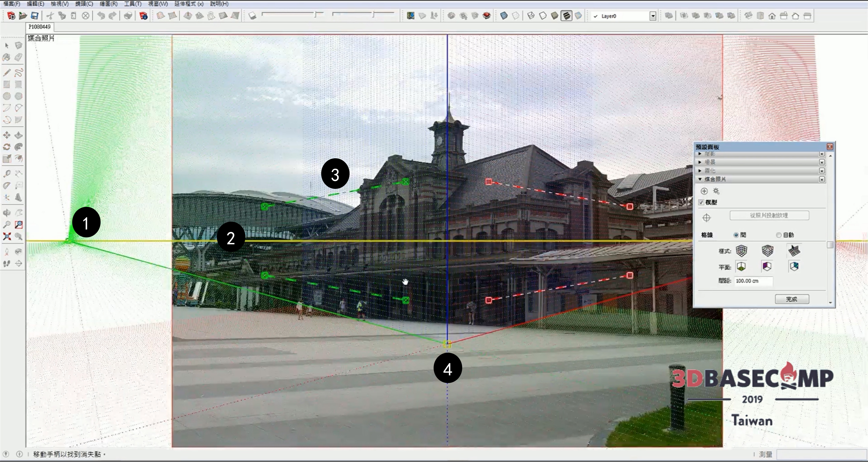Open the 檢視(V) menu
Viewport: 868px width, 462px height.
point(60,4)
